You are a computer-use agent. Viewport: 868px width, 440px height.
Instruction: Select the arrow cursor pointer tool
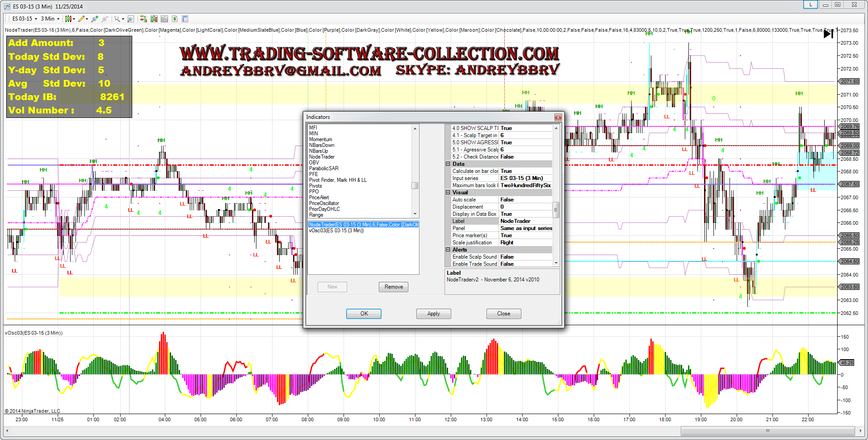[x=117, y=19]
